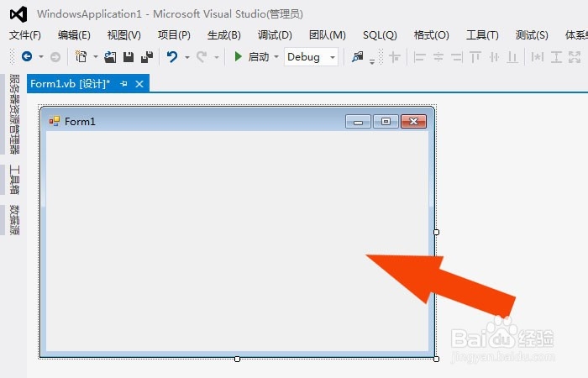Click the bottom-edge sizing handle of Form1

click(x=237, y=359)
